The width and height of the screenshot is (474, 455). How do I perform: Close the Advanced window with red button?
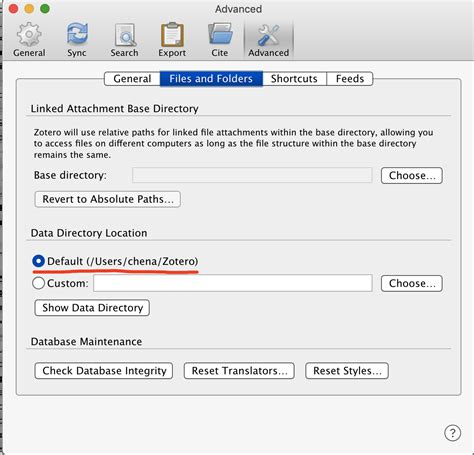13,9
